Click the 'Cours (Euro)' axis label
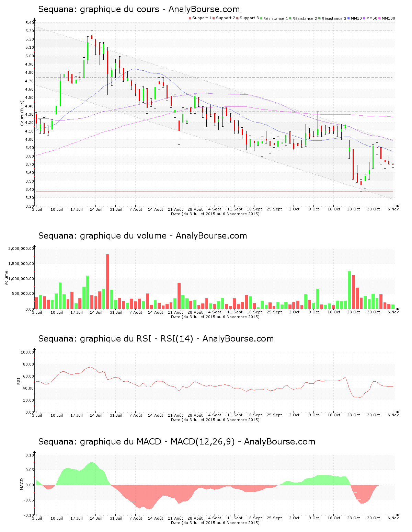 tap(22, 113)
